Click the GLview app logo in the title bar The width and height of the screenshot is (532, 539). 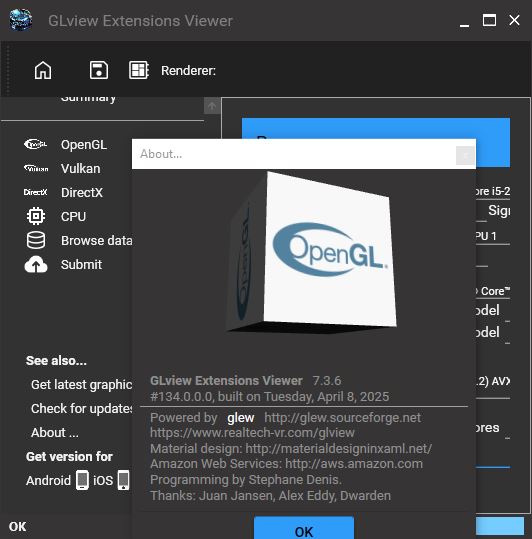click(x=21, y=20)
